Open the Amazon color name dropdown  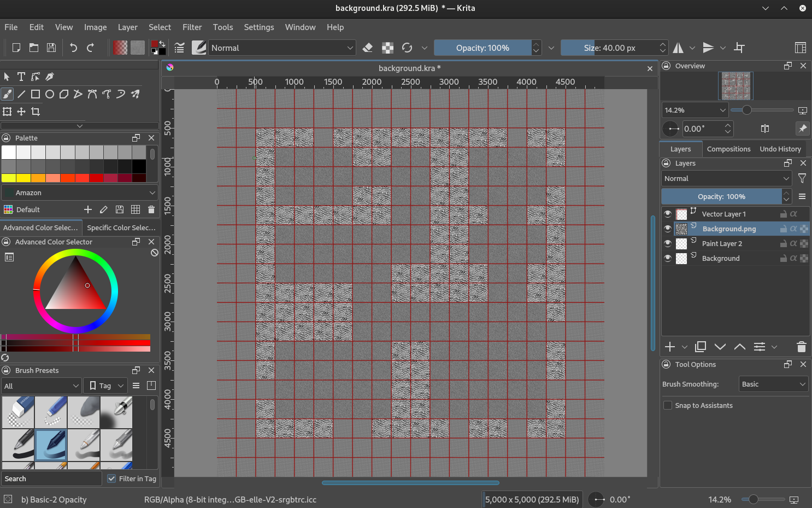tap(80, 192)
